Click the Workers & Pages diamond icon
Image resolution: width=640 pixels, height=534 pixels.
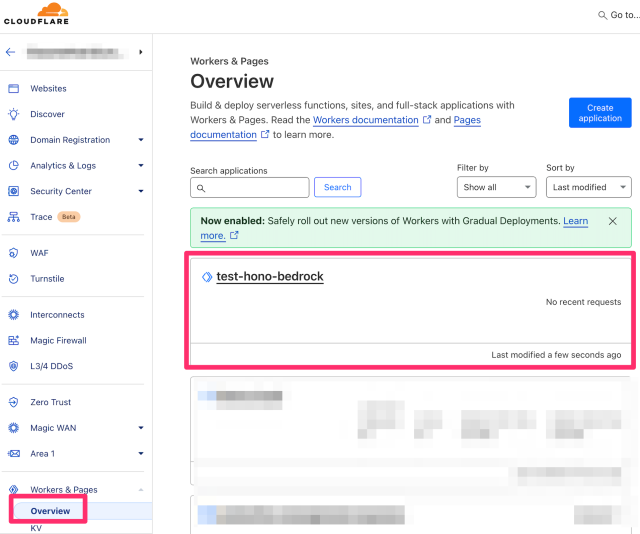[x=13, y=489]
